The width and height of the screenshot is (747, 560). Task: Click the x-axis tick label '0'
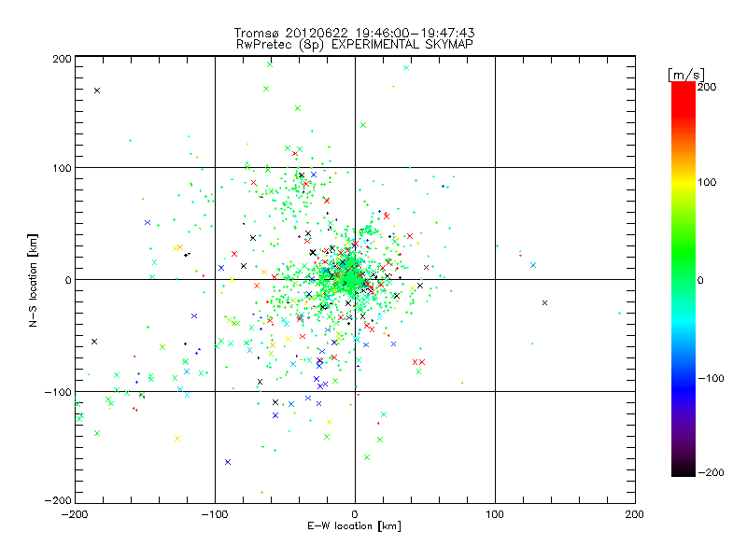[x=355, y=515]
